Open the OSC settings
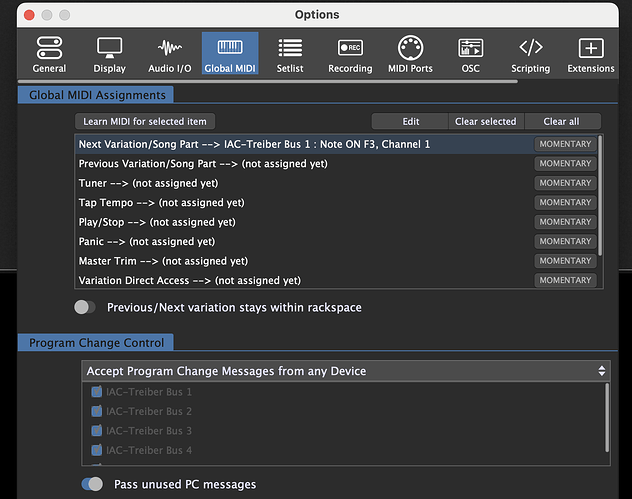The width and height of the screenshot is (632, 499). [470, 54]
